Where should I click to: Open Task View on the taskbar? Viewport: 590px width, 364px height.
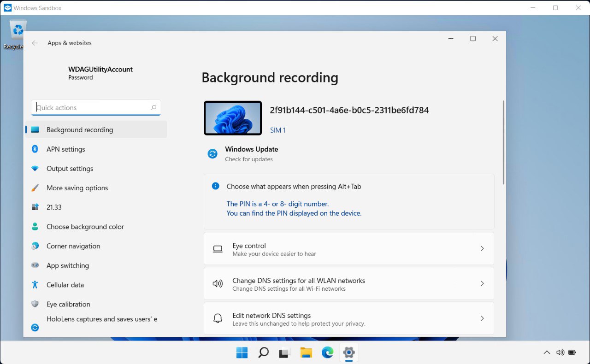click(284, 353)
